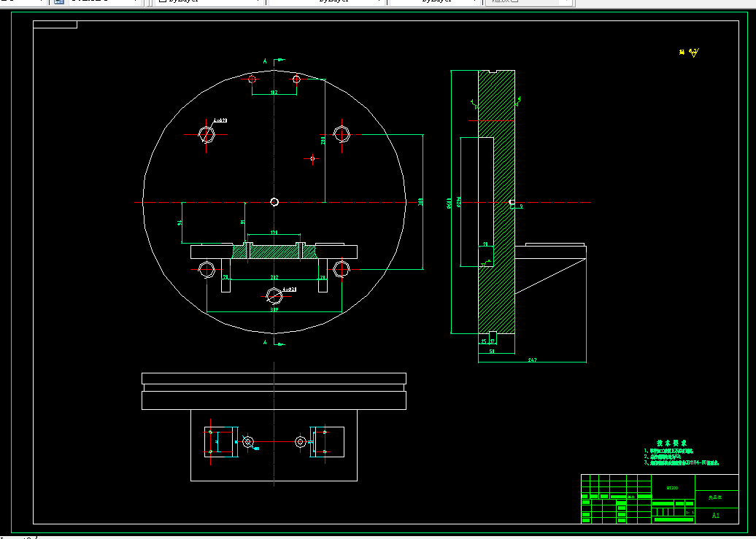The width and height of the screenshot is (756, 539).
Task: Click the vertical 318 dimension text
Action: point(420,202)
